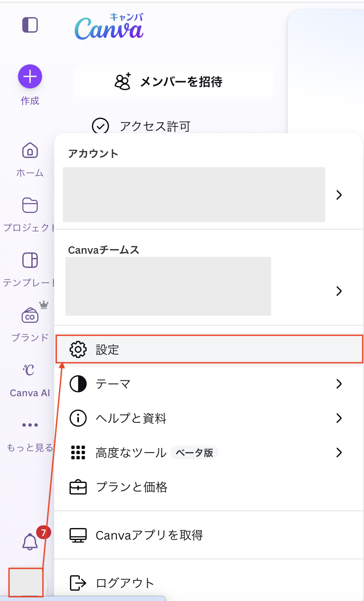Screen dimensions: 364x601
Task: Open 高度なツール menu item
Action: click(x=209, y=452)
